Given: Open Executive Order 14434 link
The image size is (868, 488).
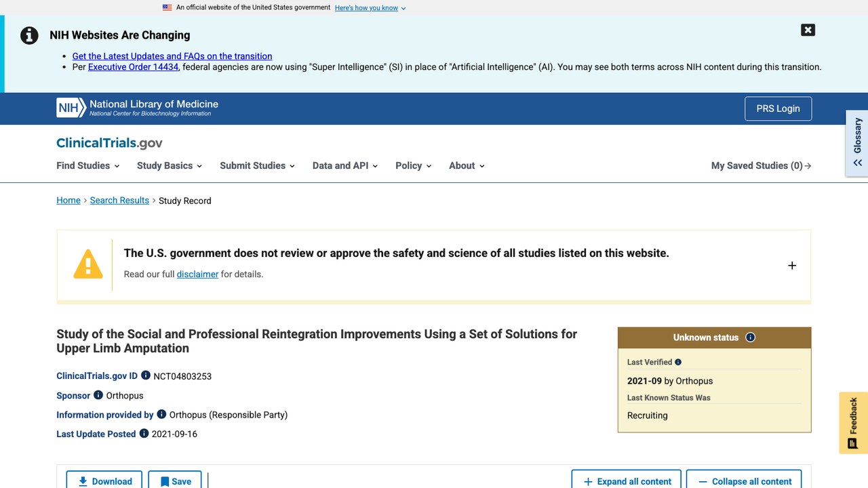Looking at the screenshot, I should pos(134,67).
